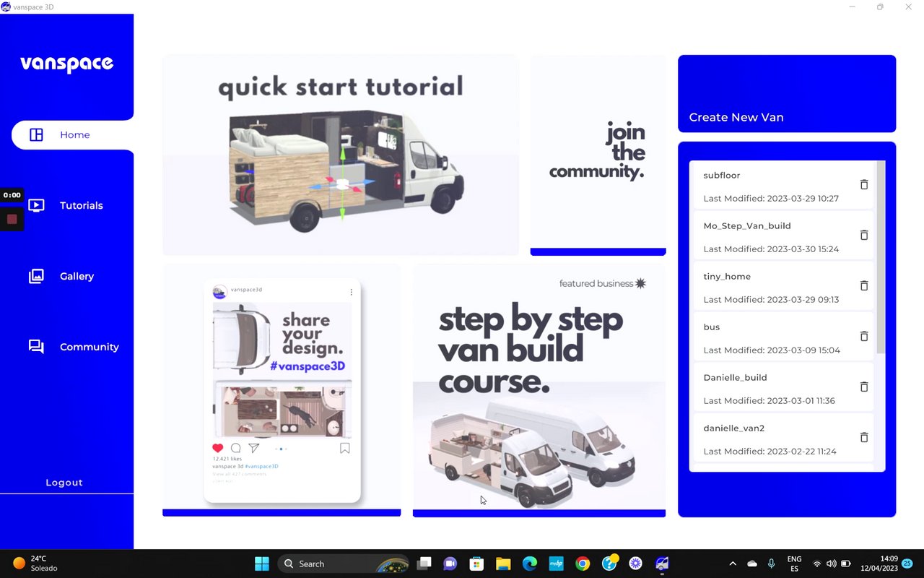Click the share your design card

click(x=282, y=390)
